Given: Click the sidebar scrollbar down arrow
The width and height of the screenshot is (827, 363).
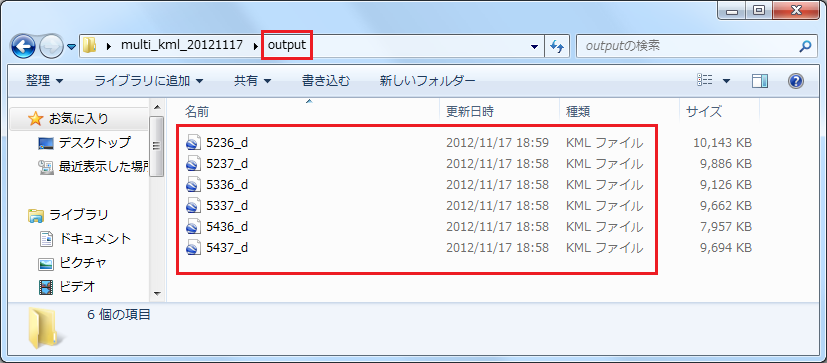Looking at the screenshot, I should (x=157, y=293).
